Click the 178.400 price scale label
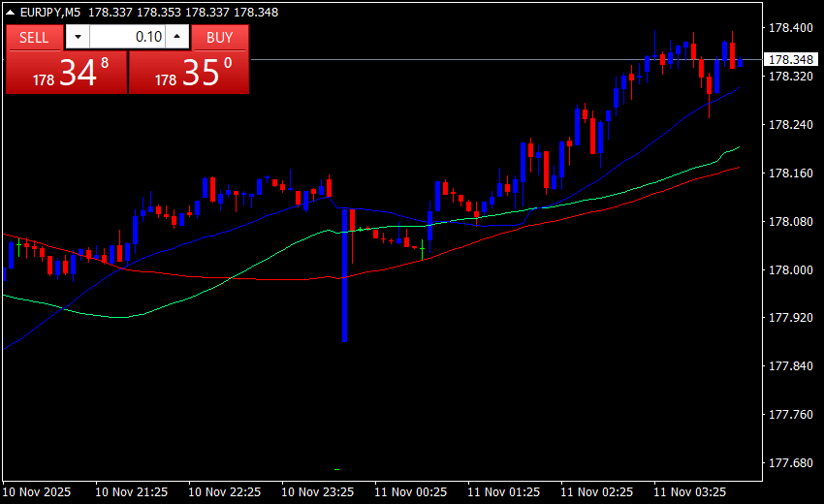Image resolution: width=824 pixels, height=504 pixels. [790, 28]
